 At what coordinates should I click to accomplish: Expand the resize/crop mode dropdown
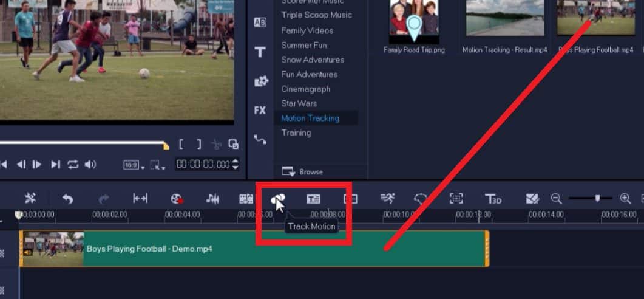pyautogui.click(x=158, y=165)
